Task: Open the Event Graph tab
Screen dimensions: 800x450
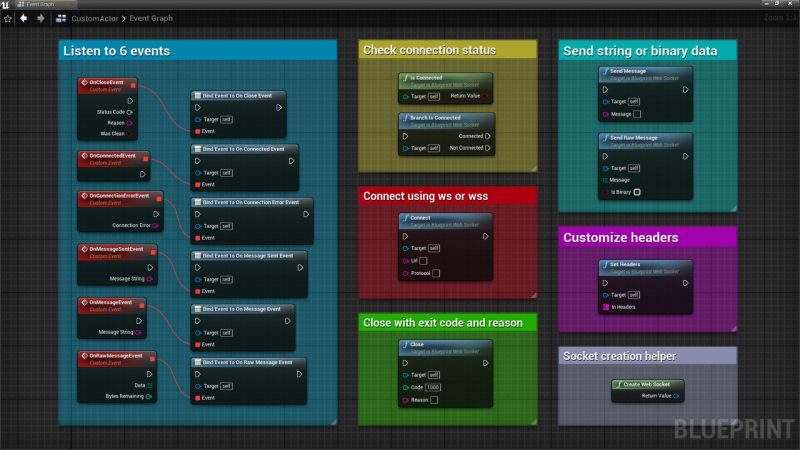Action: click(x=40, y=4)
